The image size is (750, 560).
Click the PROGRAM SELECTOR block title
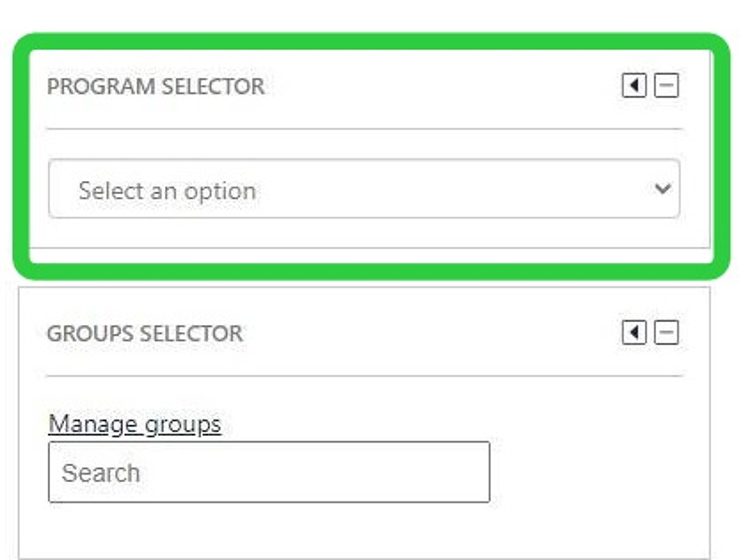point(155,86)
